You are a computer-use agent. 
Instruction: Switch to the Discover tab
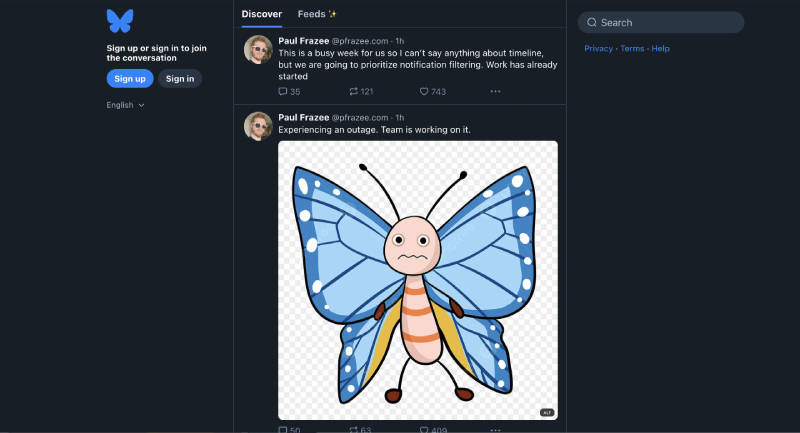click(x=262, y=14)
